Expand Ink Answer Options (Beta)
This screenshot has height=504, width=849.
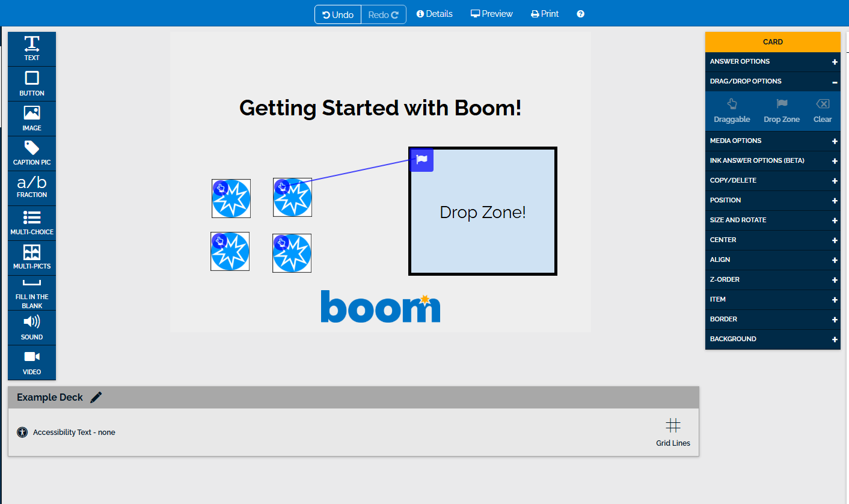click(773, 160)
